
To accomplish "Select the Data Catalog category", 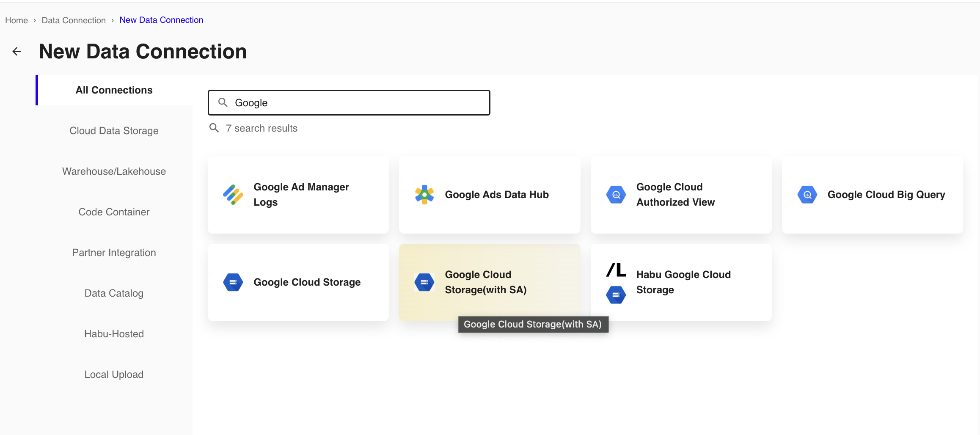I will pos(114,293).
